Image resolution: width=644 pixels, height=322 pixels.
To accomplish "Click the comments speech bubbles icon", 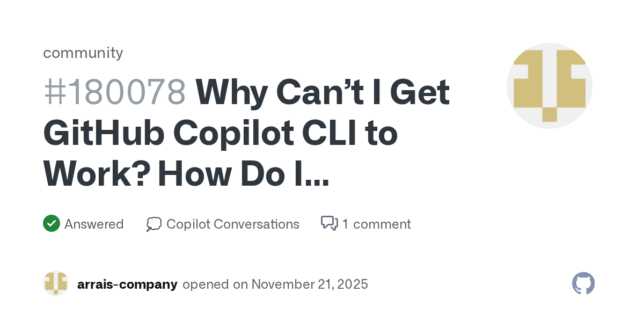I will pos(329,223).
